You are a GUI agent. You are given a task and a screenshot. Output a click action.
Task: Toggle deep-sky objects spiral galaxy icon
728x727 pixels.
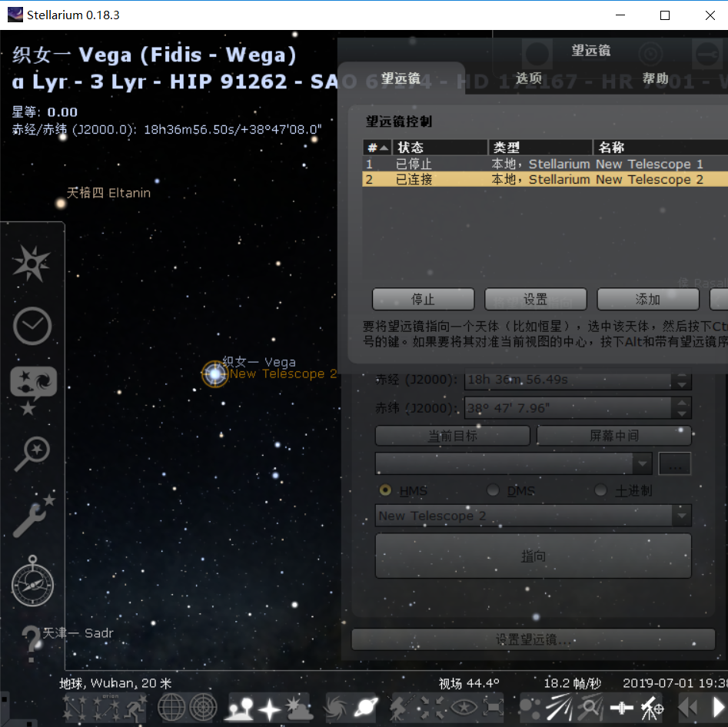click(x=336, y=708)
